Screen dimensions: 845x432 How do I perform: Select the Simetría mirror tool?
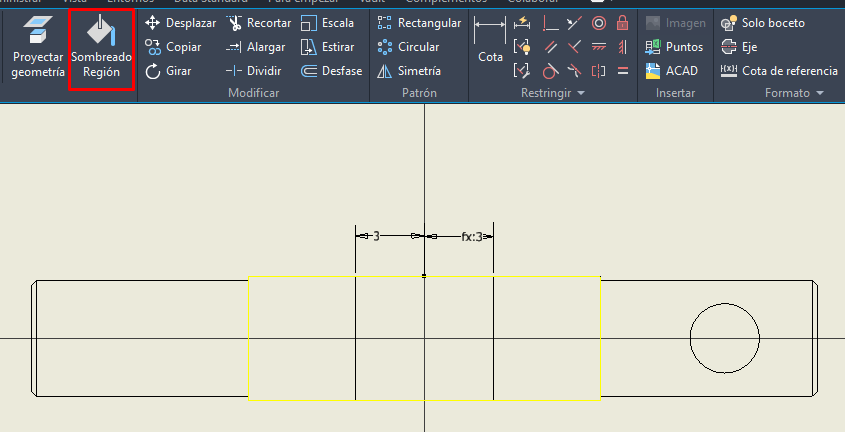(408, 71)
